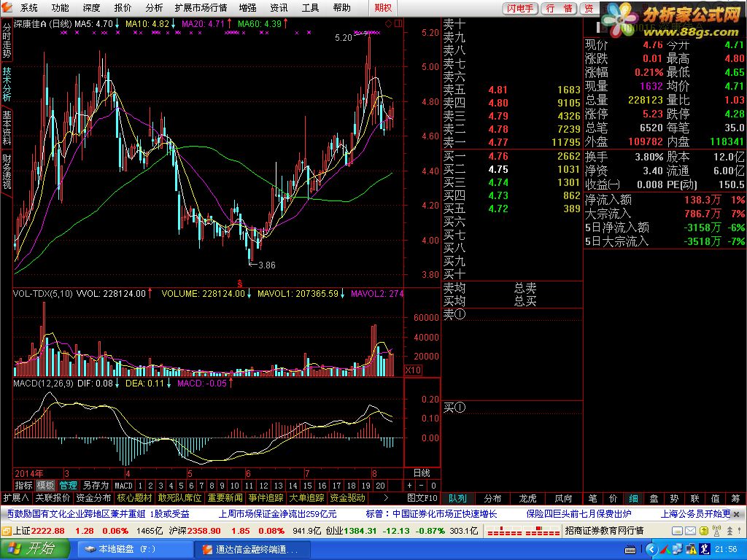747x560 pixels.
Task: Click the 上证 index value 2222.88
Action: pyautogui.click(x=46, y=531)
